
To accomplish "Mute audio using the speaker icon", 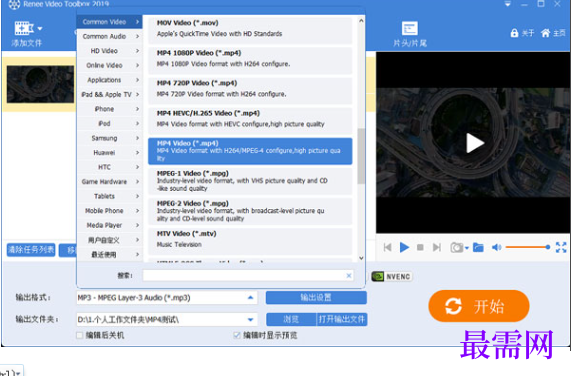I will [496, 248].
